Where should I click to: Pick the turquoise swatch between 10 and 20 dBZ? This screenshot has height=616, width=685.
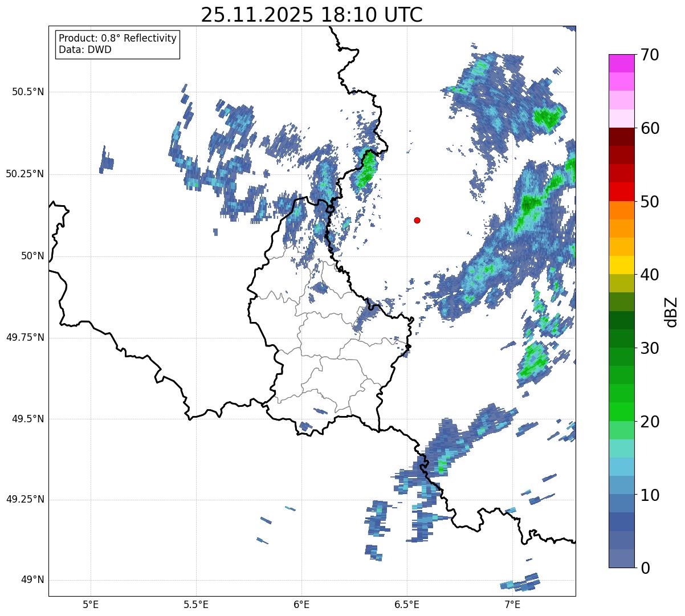(x=621, y=448)
